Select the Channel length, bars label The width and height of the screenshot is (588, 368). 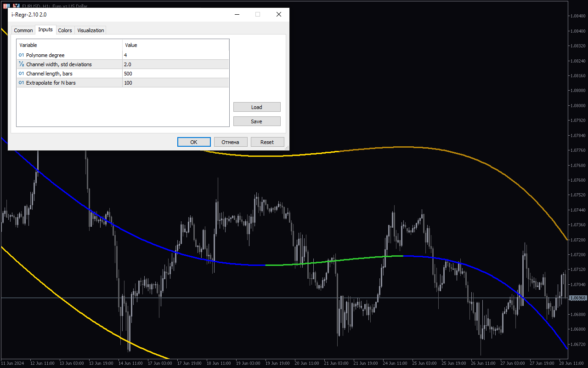(49, 74)
